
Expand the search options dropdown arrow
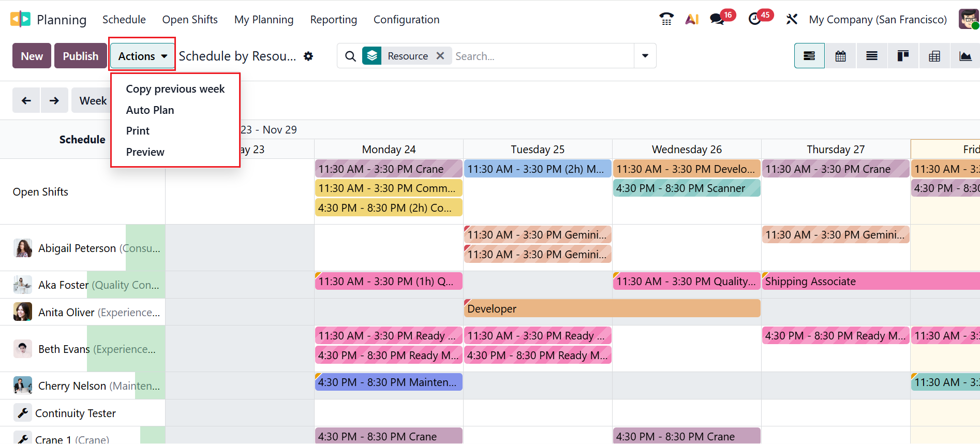click(645, 56)
